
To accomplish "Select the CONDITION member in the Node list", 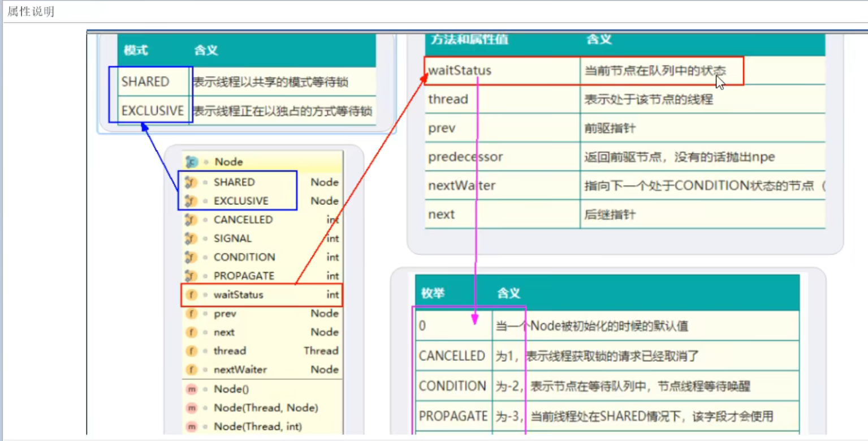I will click(x=262, y=257).
